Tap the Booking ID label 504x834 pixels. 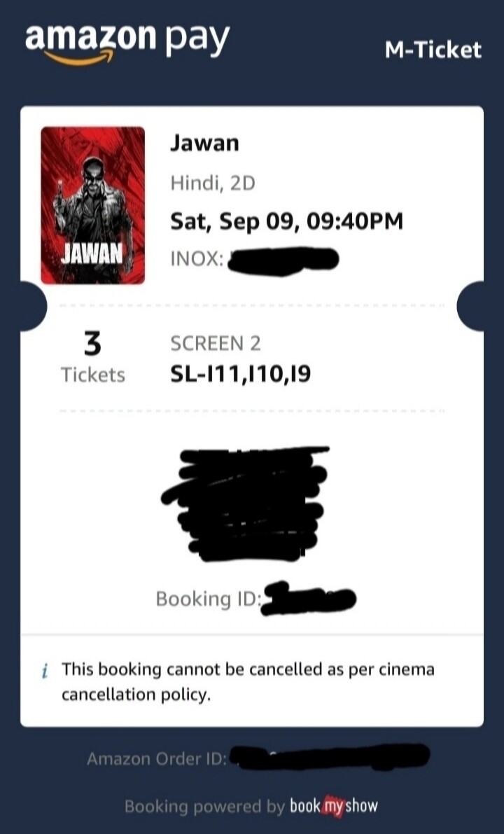[209, 599]
